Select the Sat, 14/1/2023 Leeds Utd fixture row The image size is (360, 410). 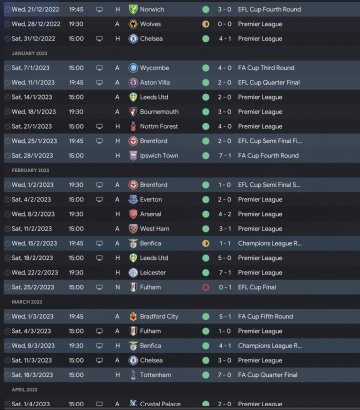pyautogui.click(x=182, y=97)
